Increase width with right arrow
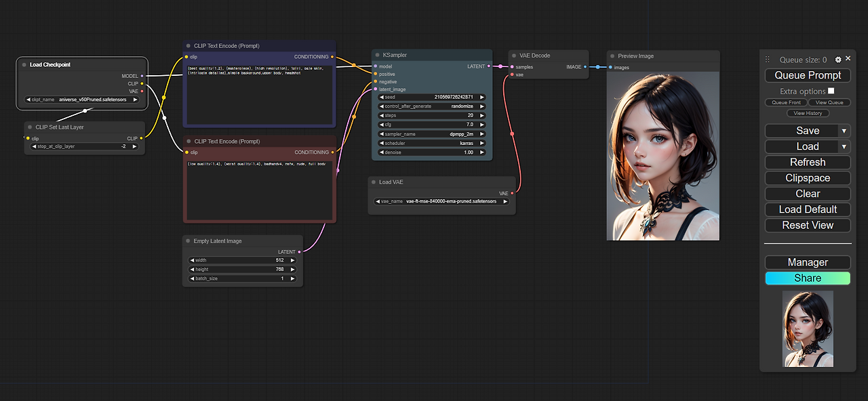Viewport: 868px width, 401px height. pyautogui.click(x=293, y=260)
